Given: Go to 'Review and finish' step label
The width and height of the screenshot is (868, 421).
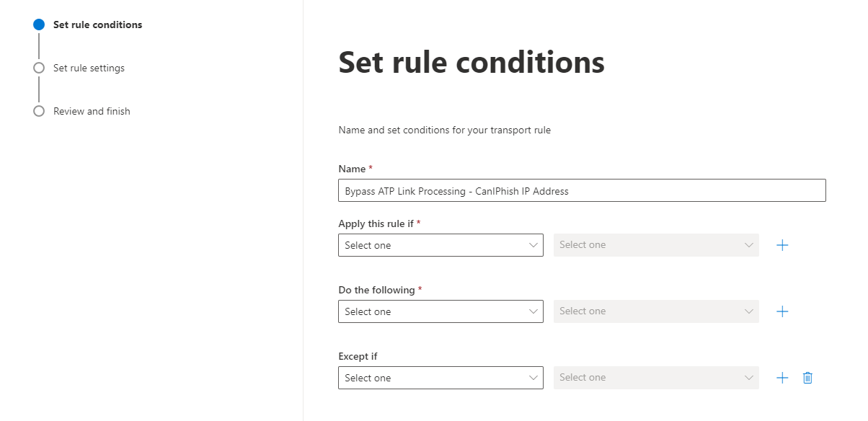Looking at the screenshot, I should coord(92,111).
